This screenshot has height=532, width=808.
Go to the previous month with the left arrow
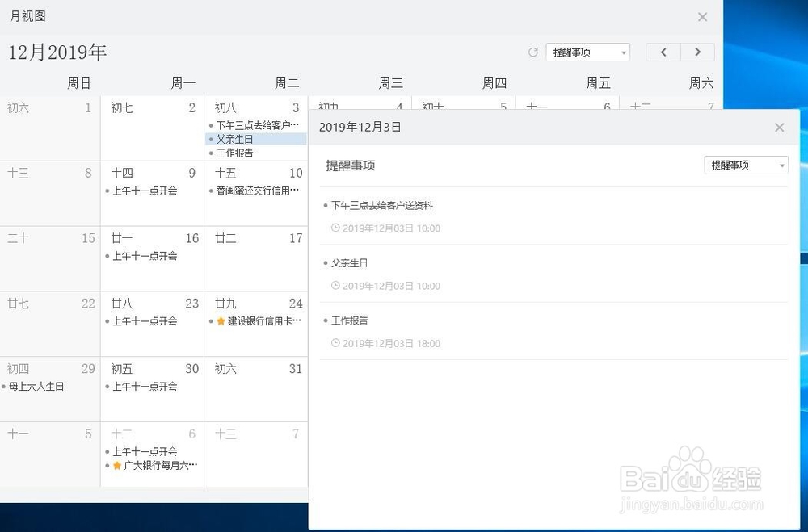[663, 52]
